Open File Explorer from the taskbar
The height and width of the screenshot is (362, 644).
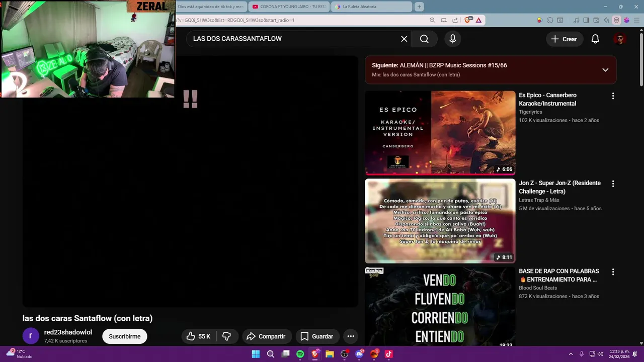click(330, 354)
